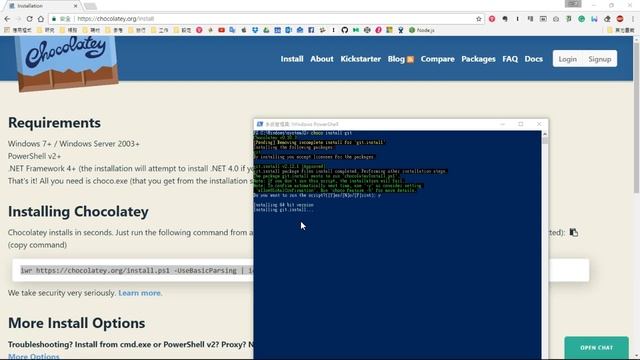Click the PowerShell v2+ requirement text
Viewport: 640px width, 360px height.
pos(34,156)
